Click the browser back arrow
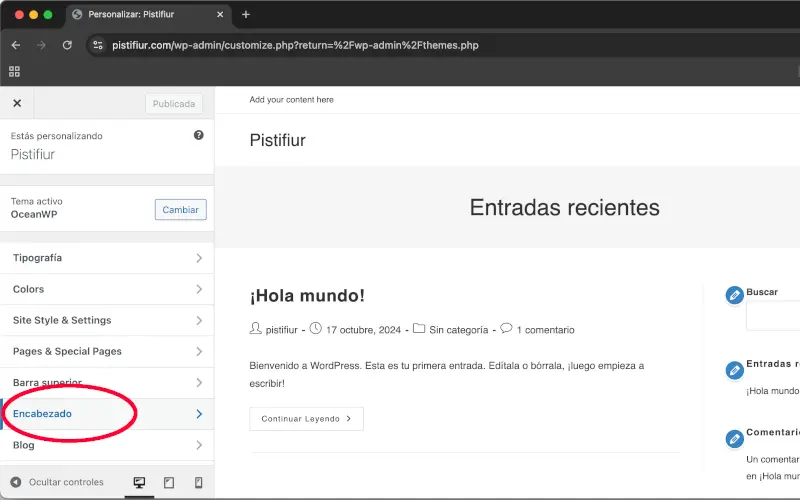Screen dimensions: 800x500 16,45
